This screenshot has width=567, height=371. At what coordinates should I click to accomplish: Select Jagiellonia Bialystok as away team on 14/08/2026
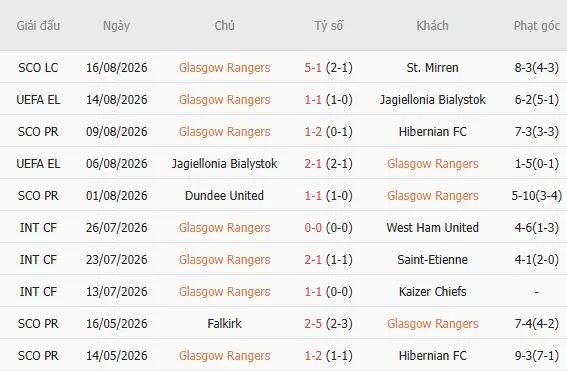click(432, 99)
